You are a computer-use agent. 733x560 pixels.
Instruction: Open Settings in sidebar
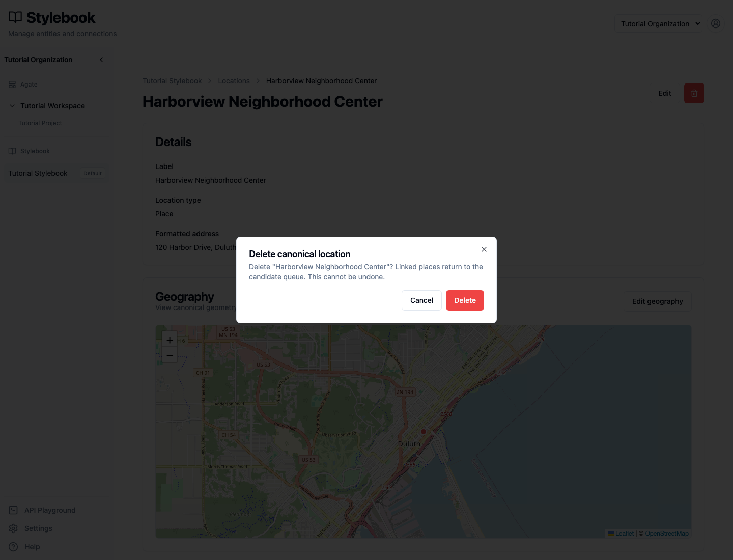coord(38,528)
